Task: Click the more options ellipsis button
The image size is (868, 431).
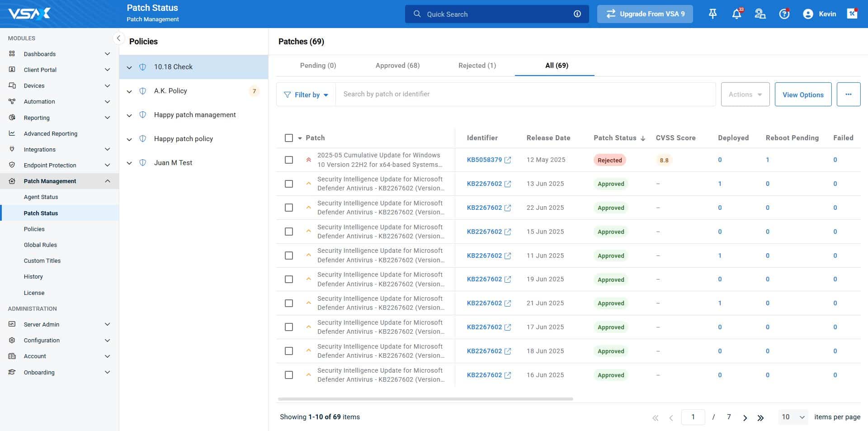Action: (848, 95)
